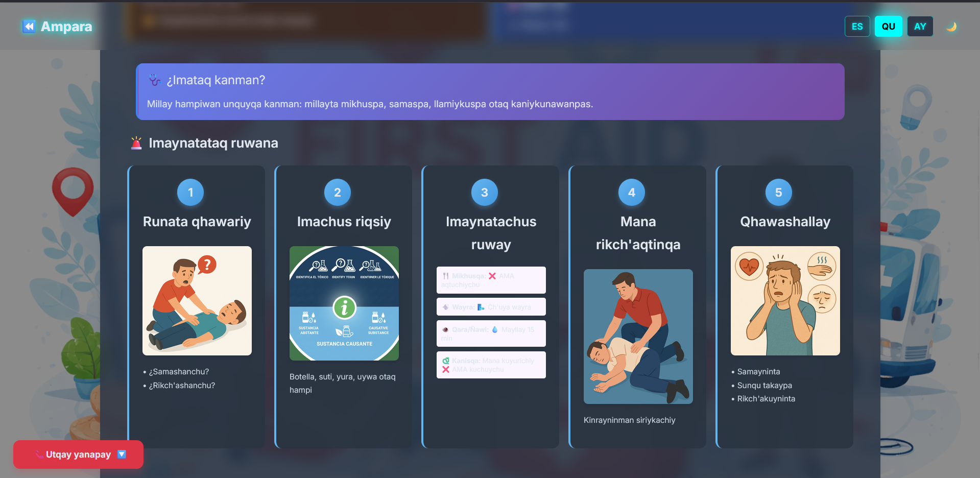This screenshot has height=478, width=980.
Task: Toggle dark mode with the moon icon
Action: point(951,27)
